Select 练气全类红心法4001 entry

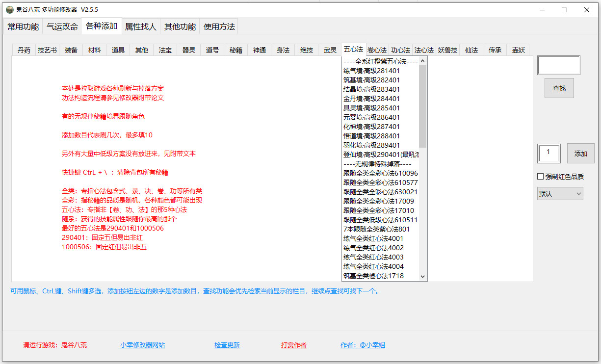point(380,238)
